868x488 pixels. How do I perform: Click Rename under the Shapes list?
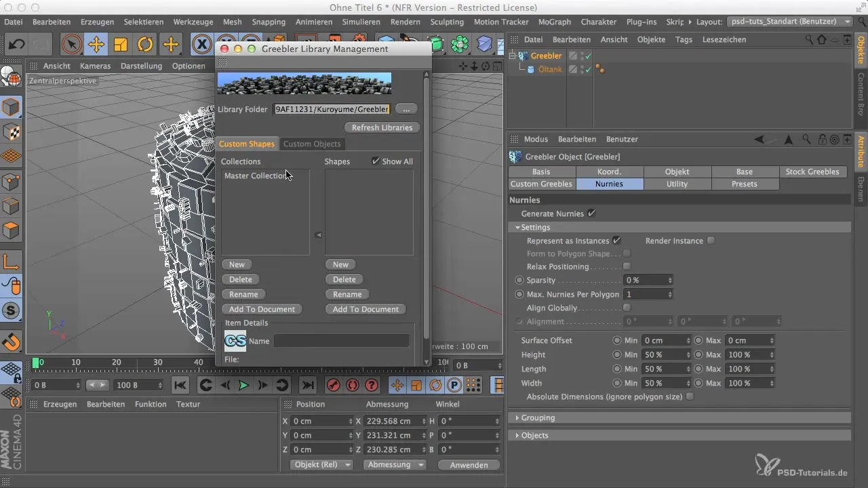[347, 294]
